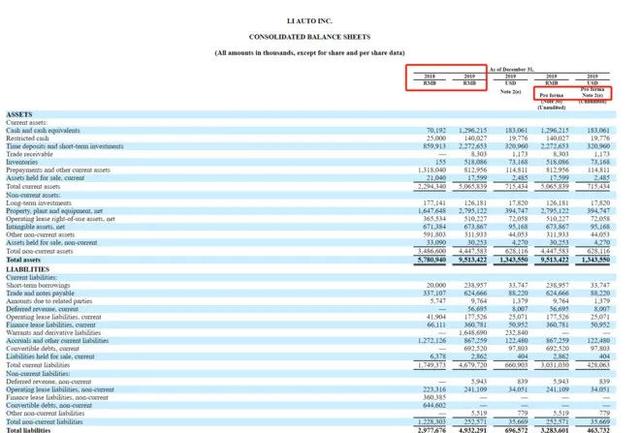Click the 'Short-term borrowings' row label
This screenshot has width=640, height=433.
click(38, 285)
